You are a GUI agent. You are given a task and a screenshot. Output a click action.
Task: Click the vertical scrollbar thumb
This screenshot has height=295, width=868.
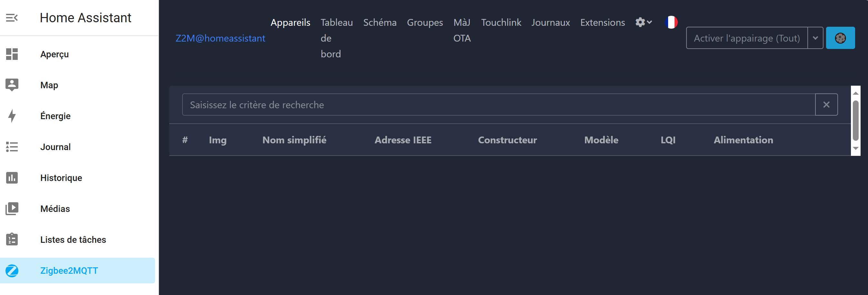point(855,120)
